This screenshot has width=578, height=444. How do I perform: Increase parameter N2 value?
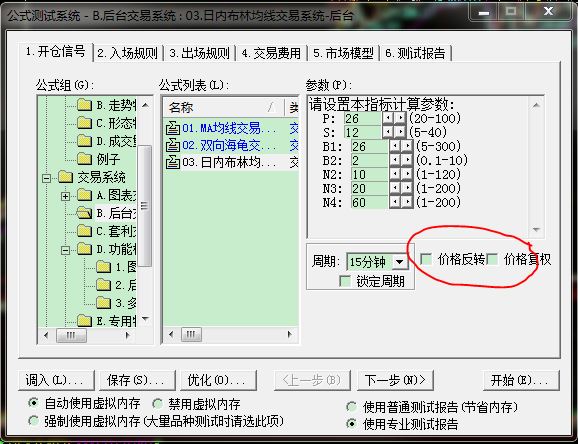point(407,174)
